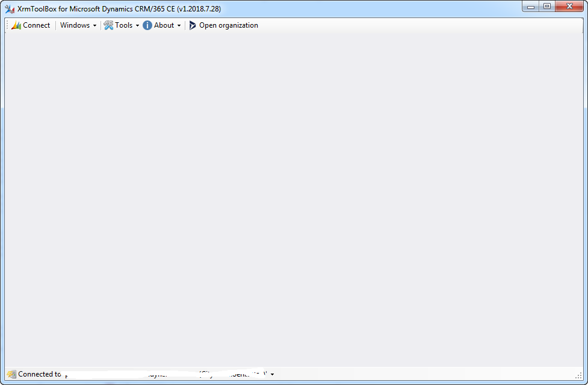This screenshot has height=385, width=588.
Task: Minimize the XrmToolBox window
Action: click(531, 7)
